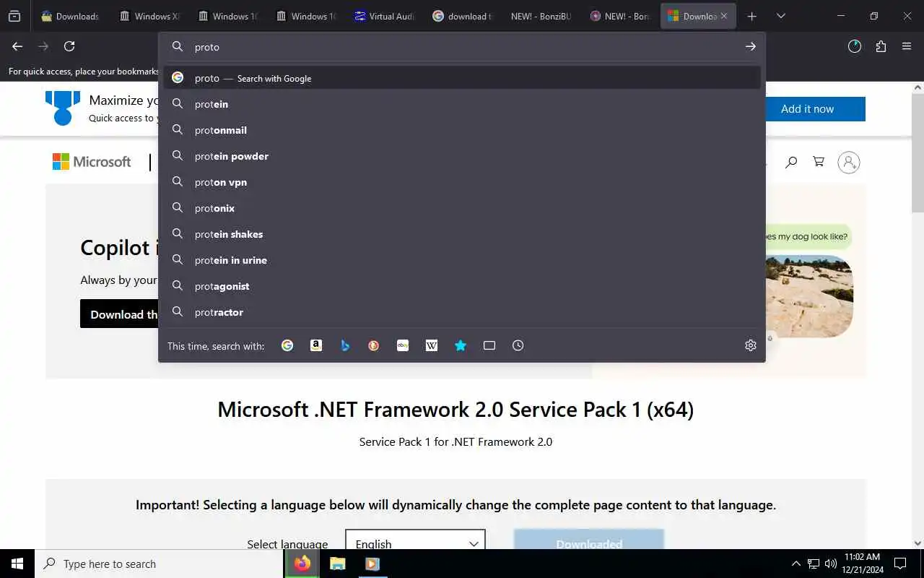Search with Amazon one-off icon
Image resolution: width=924 pixels, height=578 pixels.
click(x=316, y=345)
